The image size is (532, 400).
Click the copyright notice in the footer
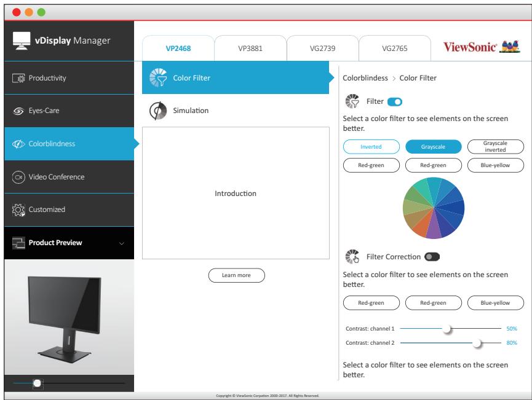click(x=268, y=396)
